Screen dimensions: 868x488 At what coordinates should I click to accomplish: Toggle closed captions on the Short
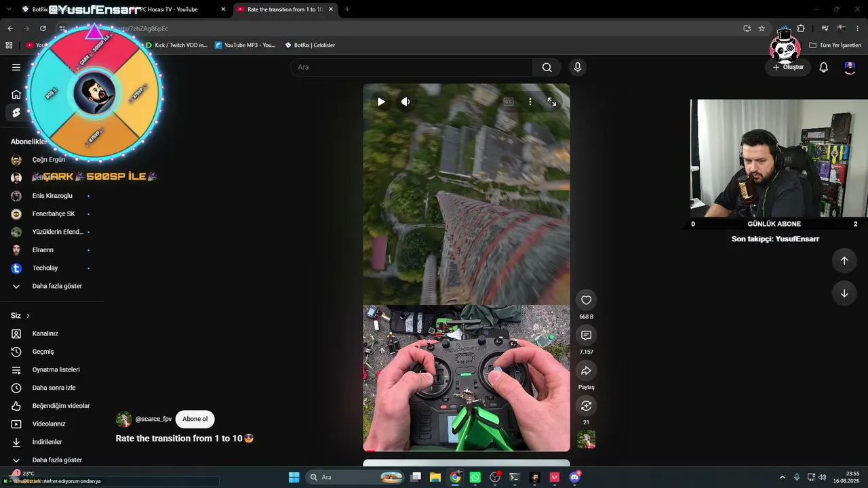[509, 102]
